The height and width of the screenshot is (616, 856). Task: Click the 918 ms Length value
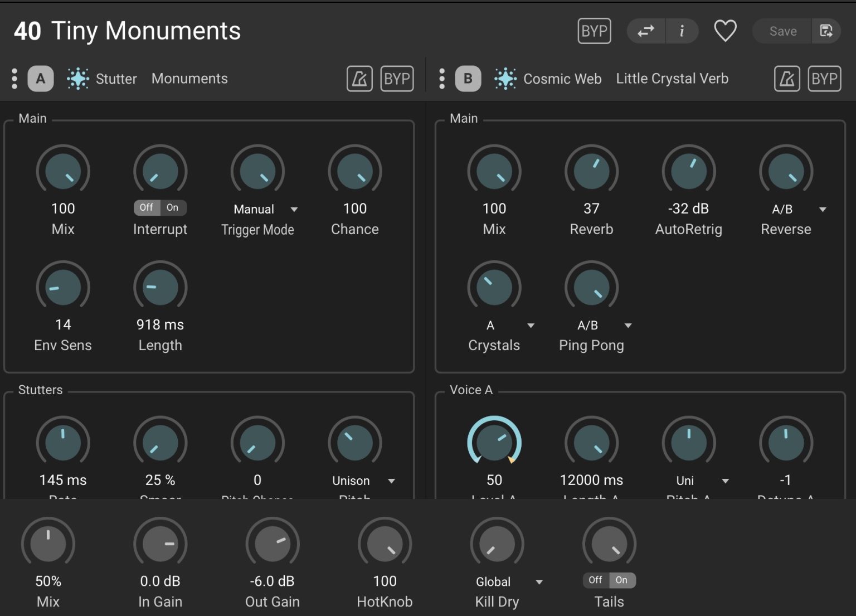[x=160, y=324]
